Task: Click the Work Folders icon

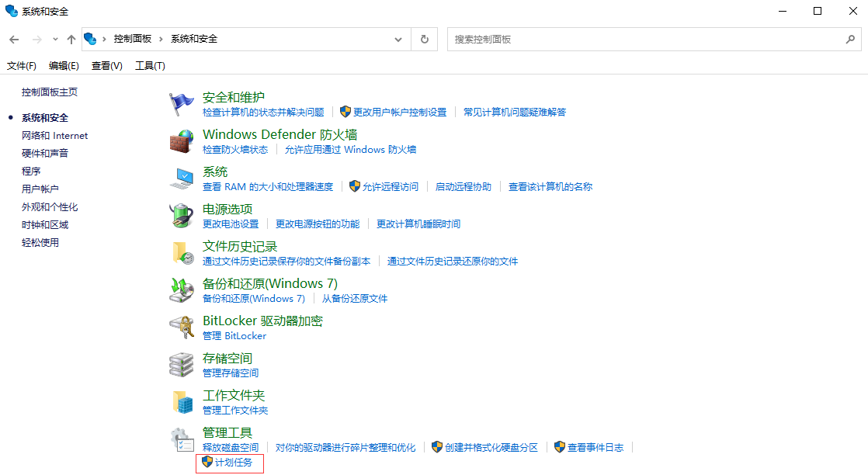Action: pyautogui.click(x=182, y=402)
